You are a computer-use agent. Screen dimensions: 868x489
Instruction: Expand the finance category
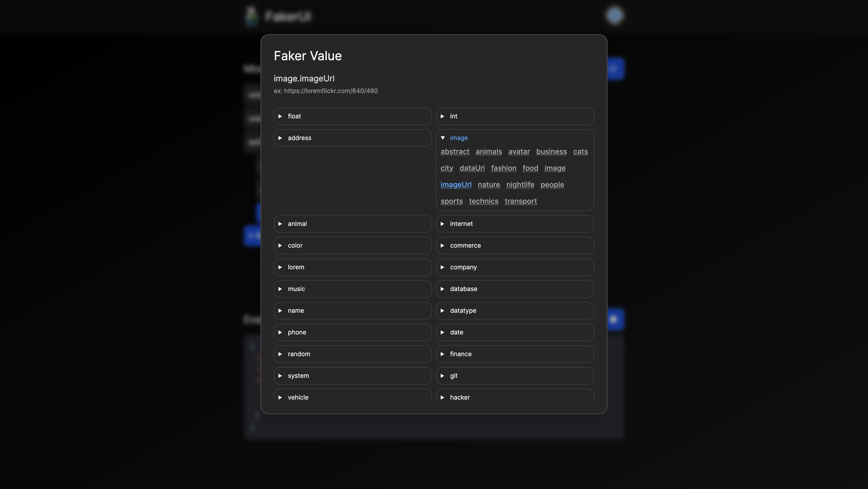[515, 354]
